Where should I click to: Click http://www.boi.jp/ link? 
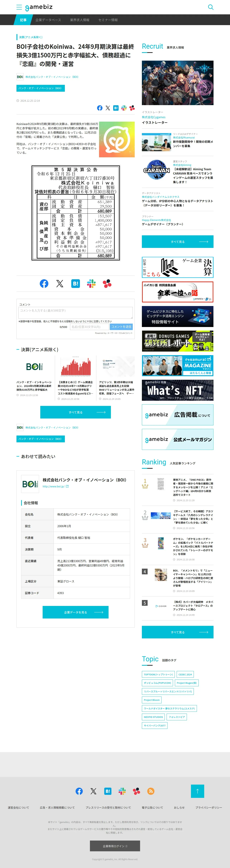click(x=53, y=486)
